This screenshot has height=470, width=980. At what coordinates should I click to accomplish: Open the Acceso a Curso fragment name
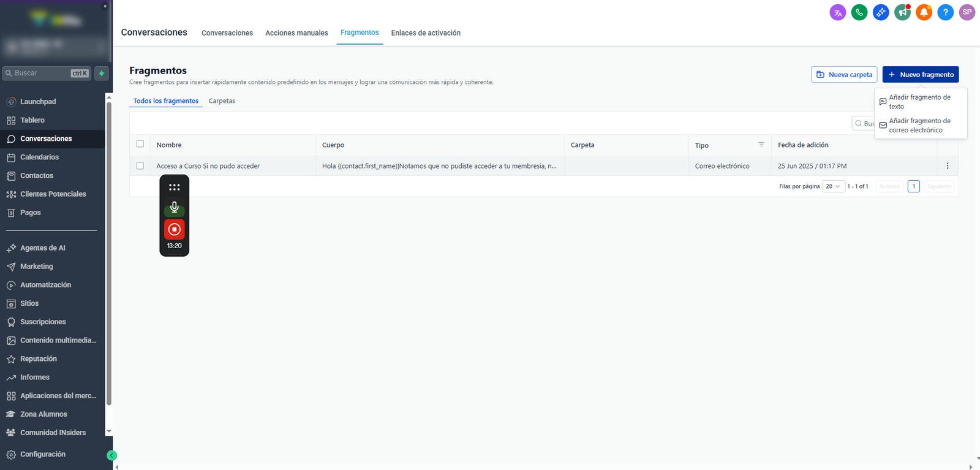coord(208,166)
